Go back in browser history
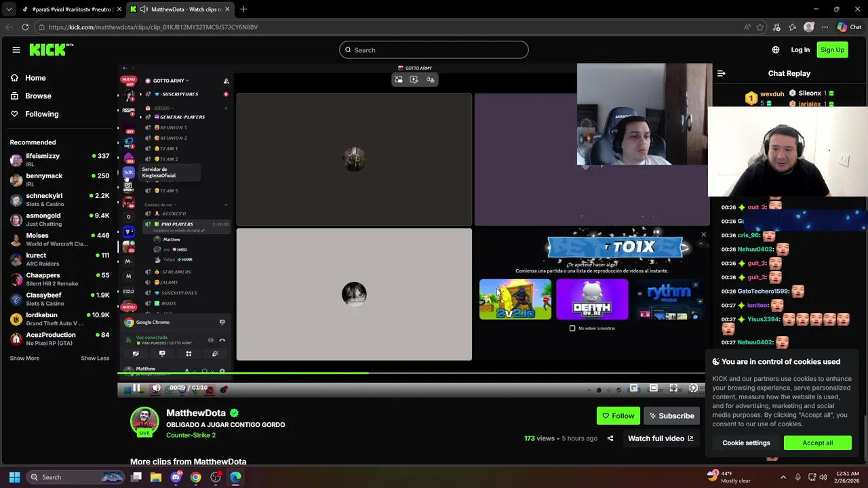The width and height of the screenshot is (868, 488). 9,27
